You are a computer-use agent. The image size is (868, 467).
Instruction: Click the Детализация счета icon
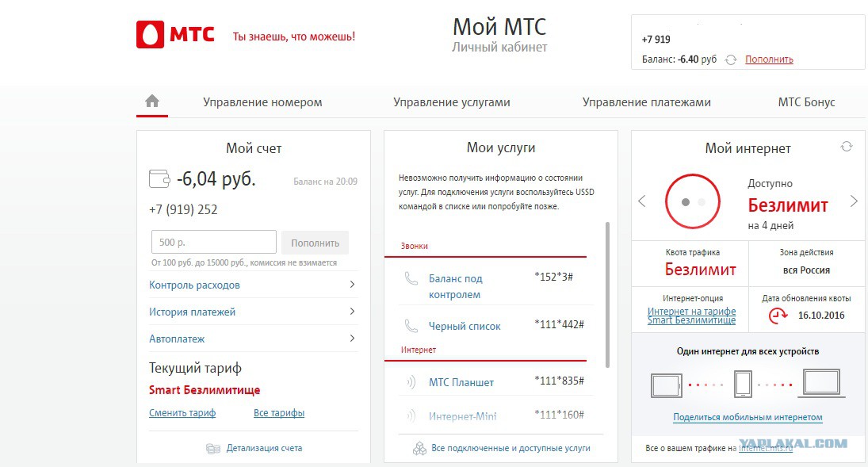click(213, 449)
